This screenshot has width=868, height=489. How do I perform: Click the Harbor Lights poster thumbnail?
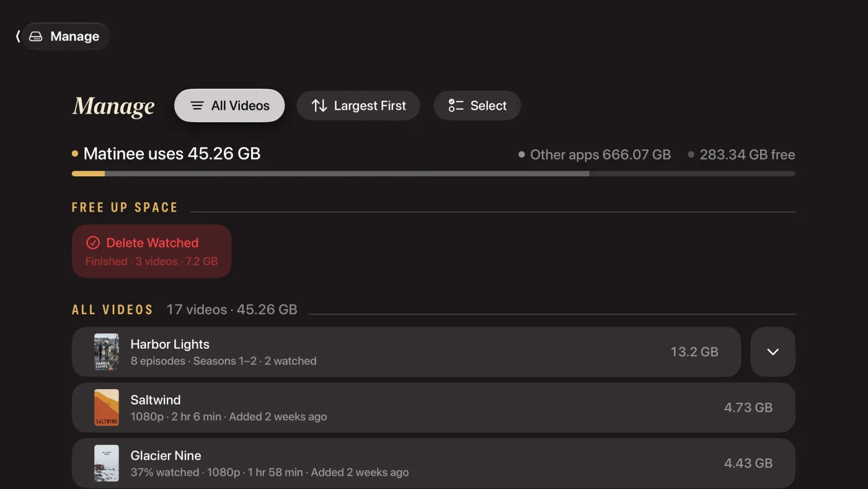[x=107, y=352]
